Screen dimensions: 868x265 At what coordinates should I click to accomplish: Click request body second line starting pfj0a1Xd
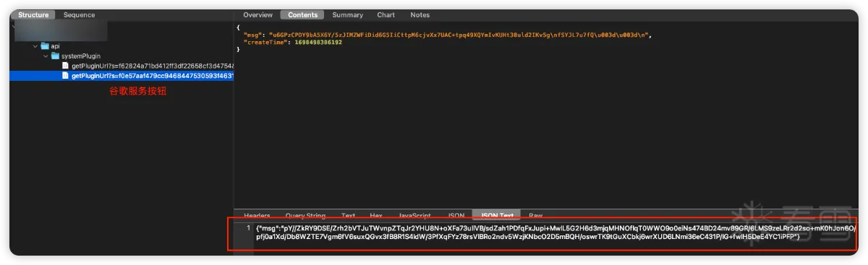click(528, 236)
